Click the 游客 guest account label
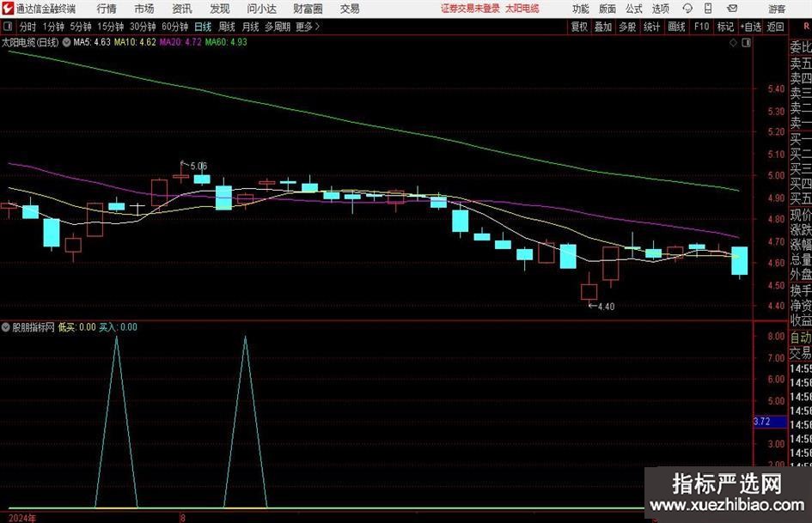The height and width of the screenshot is (523, 812). click(x=777, y=9)
